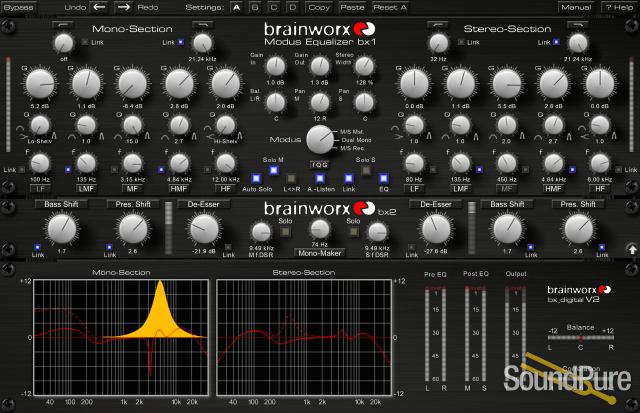Disable the Auto Solo toggle
This screenshot has width=640, height=413.
tap(256, 179)
